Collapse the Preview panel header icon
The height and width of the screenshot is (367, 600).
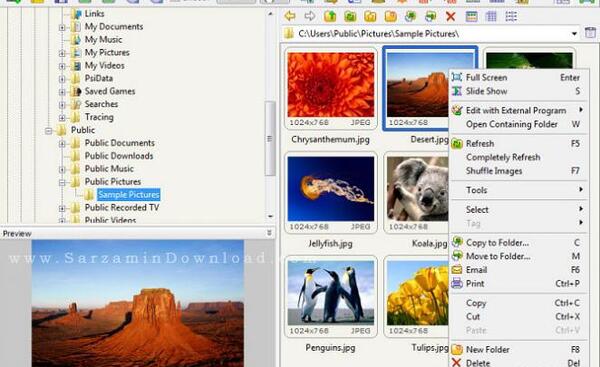(269, 233)
